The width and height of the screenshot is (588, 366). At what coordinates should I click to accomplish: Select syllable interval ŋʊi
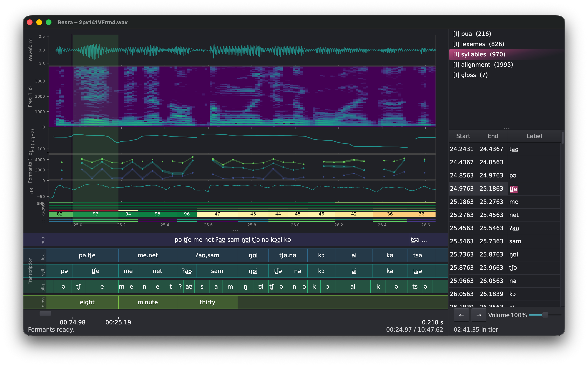[x=253, y=271]
